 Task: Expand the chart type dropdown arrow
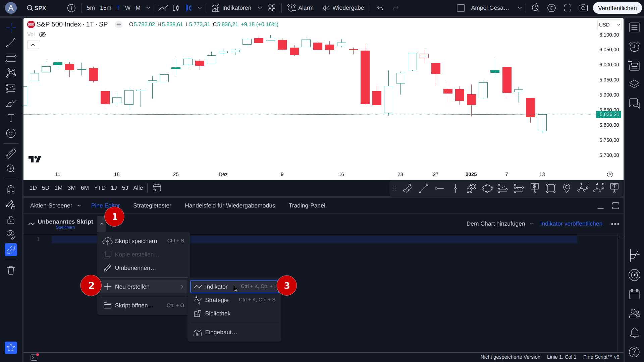coord(200,8)
